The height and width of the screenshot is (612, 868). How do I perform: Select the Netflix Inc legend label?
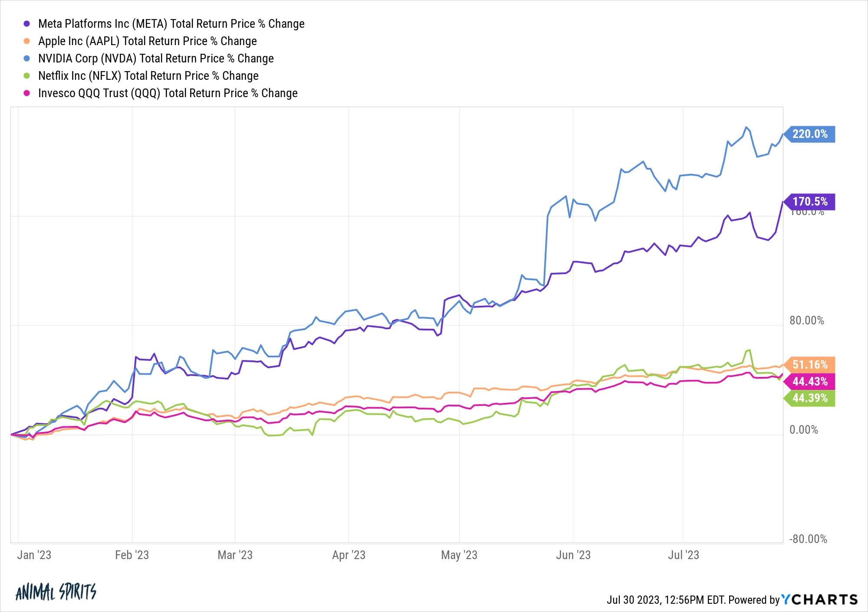pos(148,76)
